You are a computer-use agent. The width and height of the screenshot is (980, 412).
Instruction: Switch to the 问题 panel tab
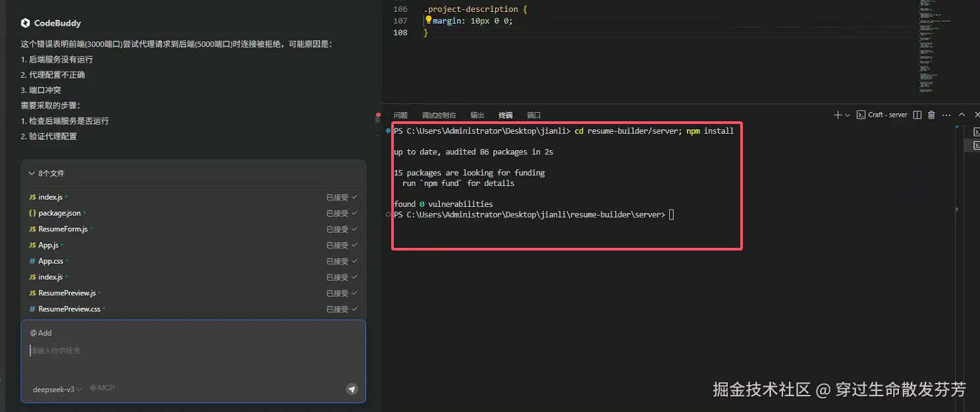point(400,115)
